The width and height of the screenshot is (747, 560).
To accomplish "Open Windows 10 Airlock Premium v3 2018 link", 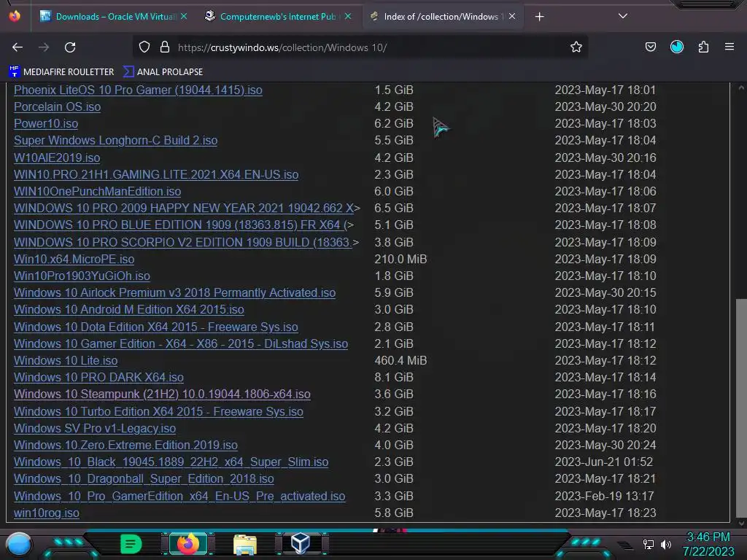I will (x=175, y=293).
